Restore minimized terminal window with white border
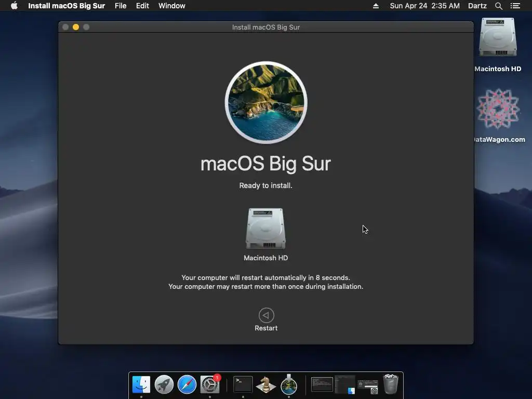This screenshot has width=532, height=399. pyautogui.click(x=322, y=384)
